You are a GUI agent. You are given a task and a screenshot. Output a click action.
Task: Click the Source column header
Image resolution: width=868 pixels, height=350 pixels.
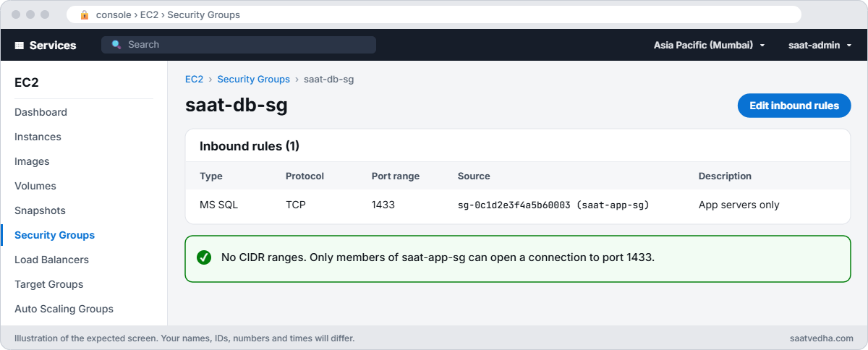(x=474, y=176)
